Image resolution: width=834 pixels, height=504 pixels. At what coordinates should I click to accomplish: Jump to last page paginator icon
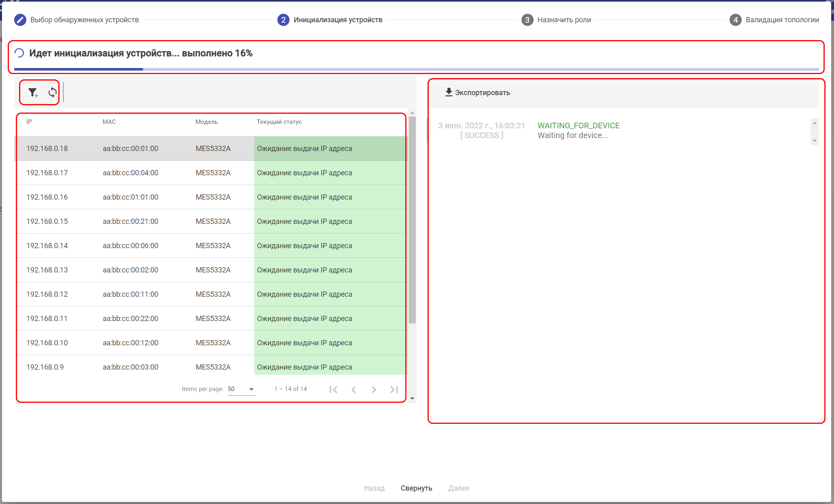[394, 389]
